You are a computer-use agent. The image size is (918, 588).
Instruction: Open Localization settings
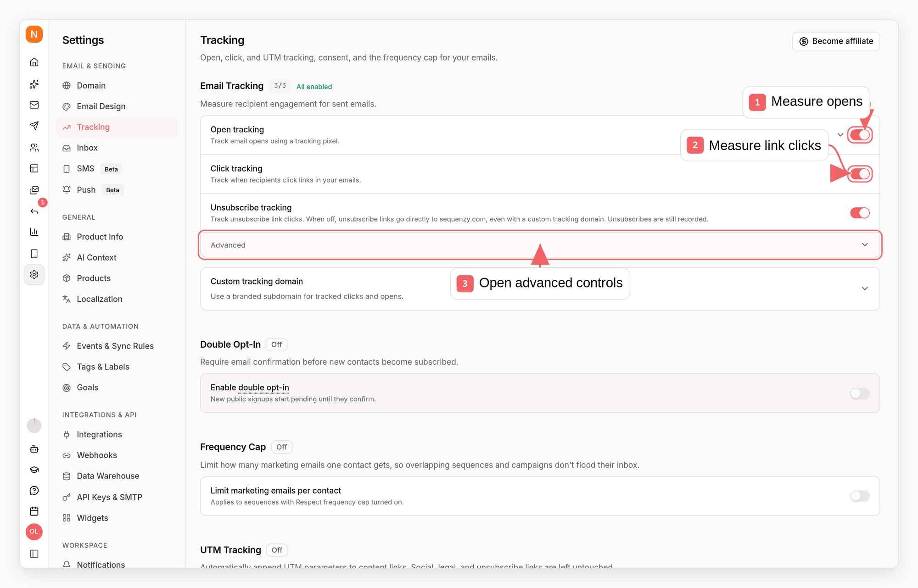click(x=117, y=299)
